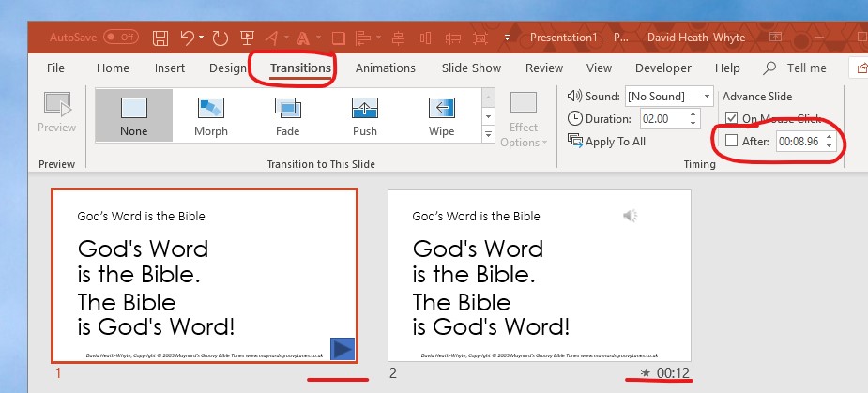This screenshot has height=393, width=868.
Task: Click the Save icon in the title bar
Action: 160,38
